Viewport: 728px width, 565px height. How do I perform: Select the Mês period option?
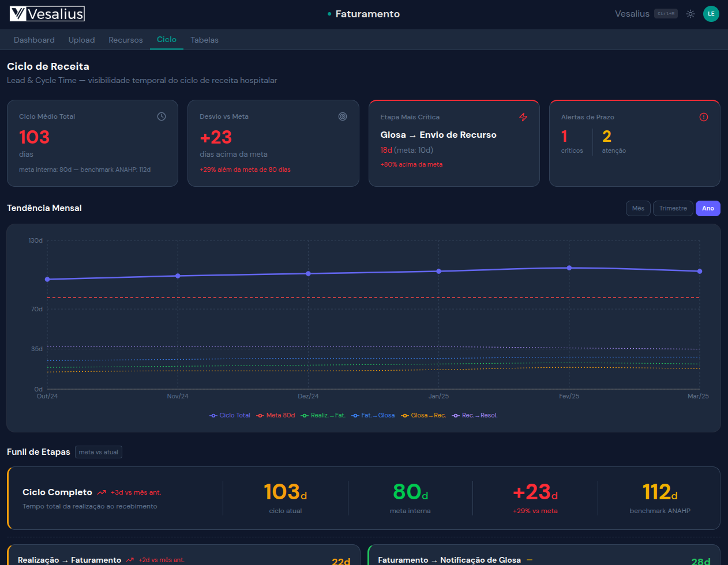coord(638,208)
